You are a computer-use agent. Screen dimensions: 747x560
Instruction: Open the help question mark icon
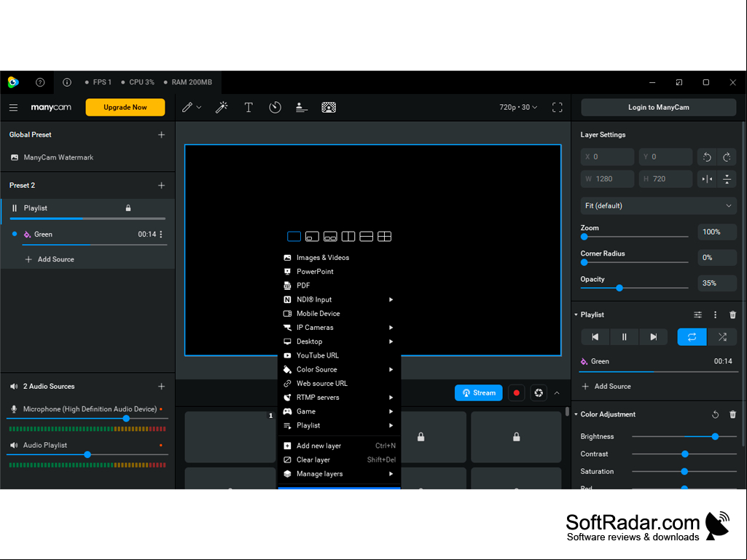click(40, 82)
